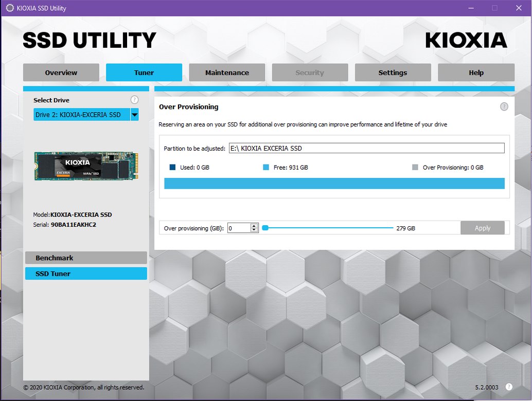Viewport: 532px width, 401px height.
Task: Switch to the Overview tab
Action: [x=61, y=72]
